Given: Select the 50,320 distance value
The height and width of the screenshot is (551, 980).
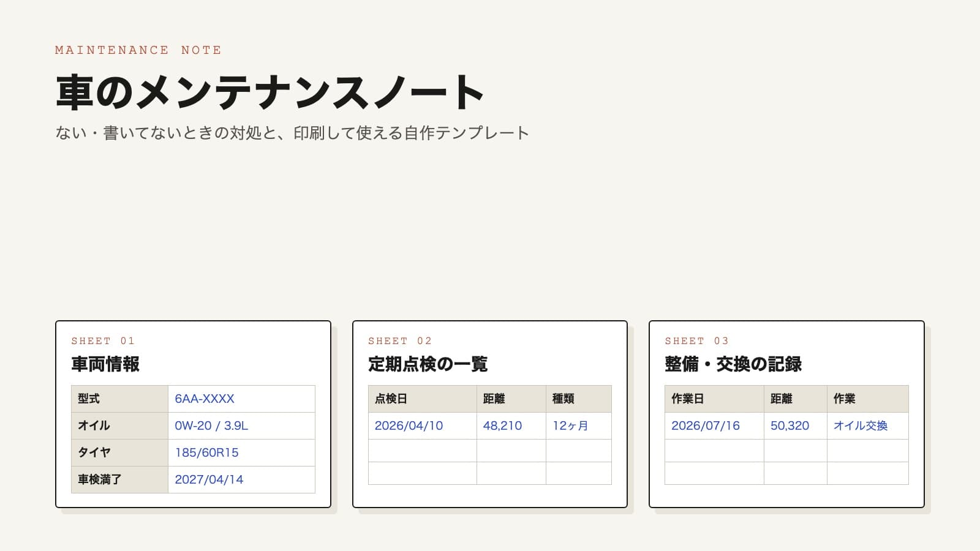Looking at the screenshot, I should tap(790, 425).
